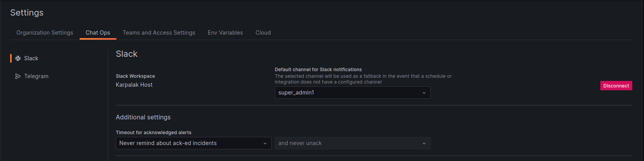Screen dimensions: 644x161
Task: Go to the Env Variables tab
Action: 225,33
